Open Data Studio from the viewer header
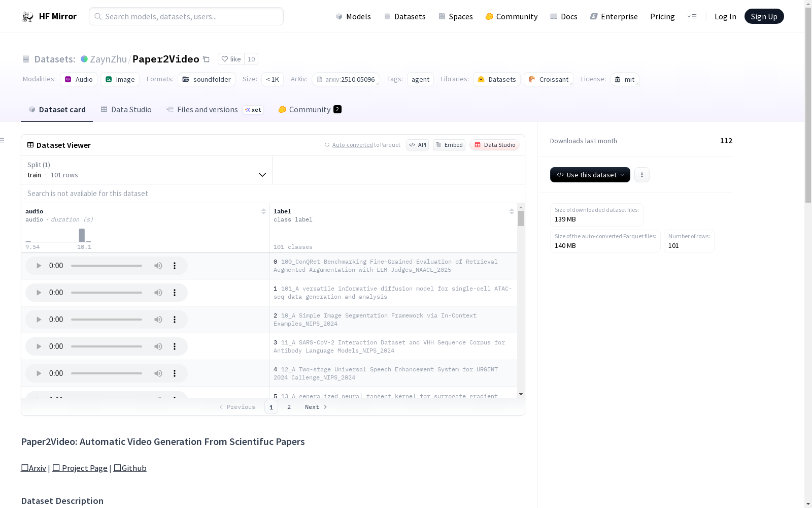 pos(494,145)
